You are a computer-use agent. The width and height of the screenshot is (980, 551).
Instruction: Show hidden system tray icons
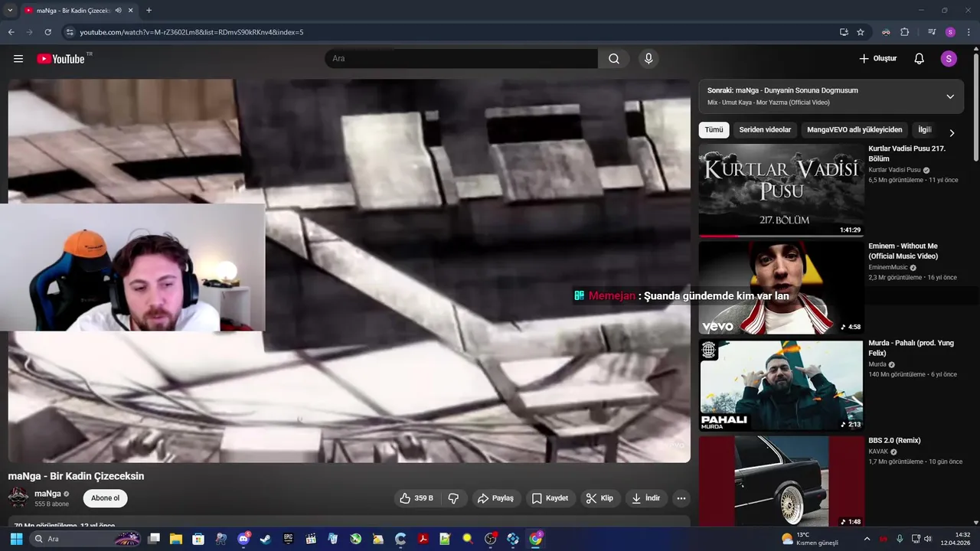[x=867, y=539]
